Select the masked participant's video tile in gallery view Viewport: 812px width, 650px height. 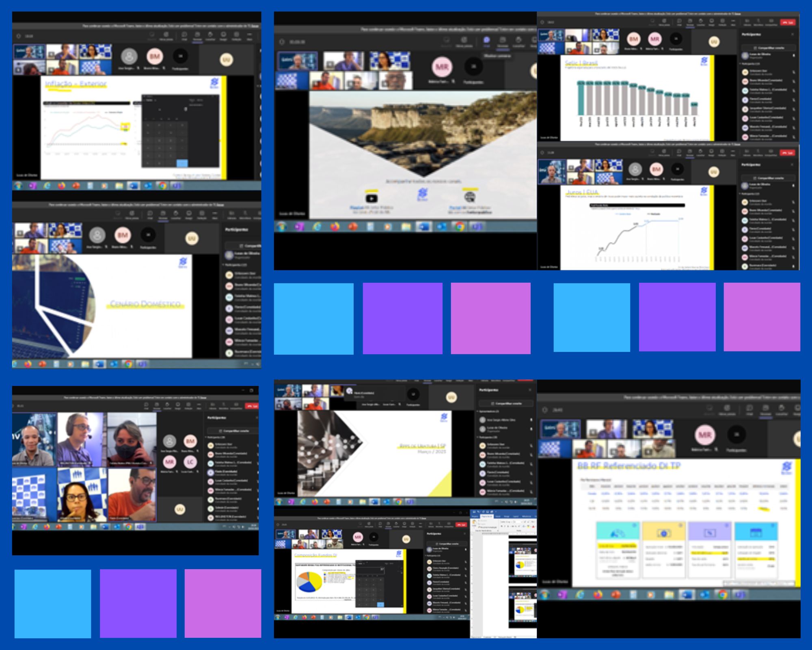pos(132,440)
